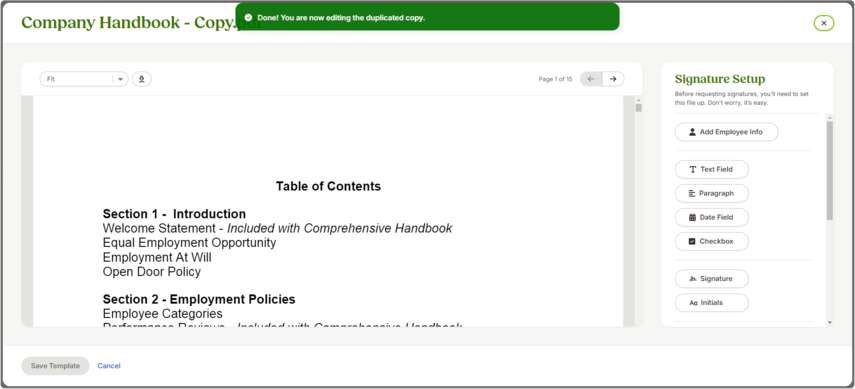Go to the next page arrow
Screen dimensions: 855x389
click(613, 79)
